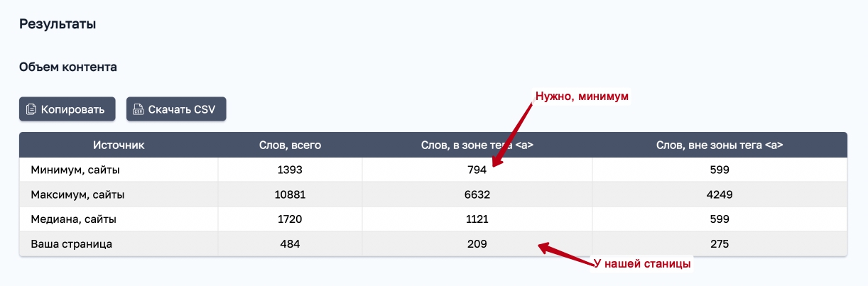Click the Слов, вне зоны тега <a> header
868x286 pixels.
point(720,145)
